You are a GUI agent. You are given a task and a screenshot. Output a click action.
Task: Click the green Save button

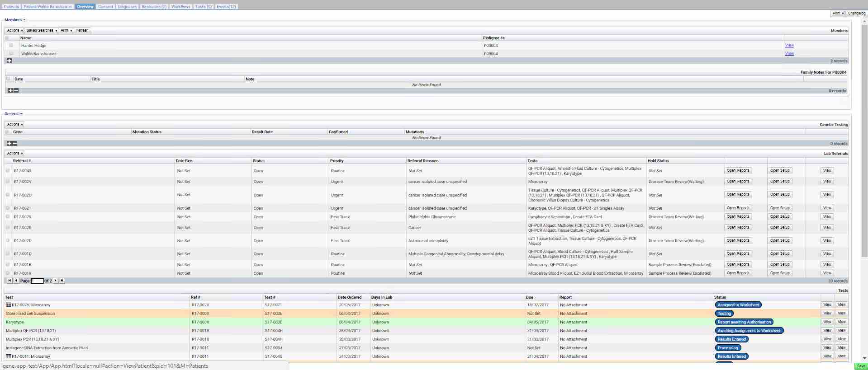point(861,366)
